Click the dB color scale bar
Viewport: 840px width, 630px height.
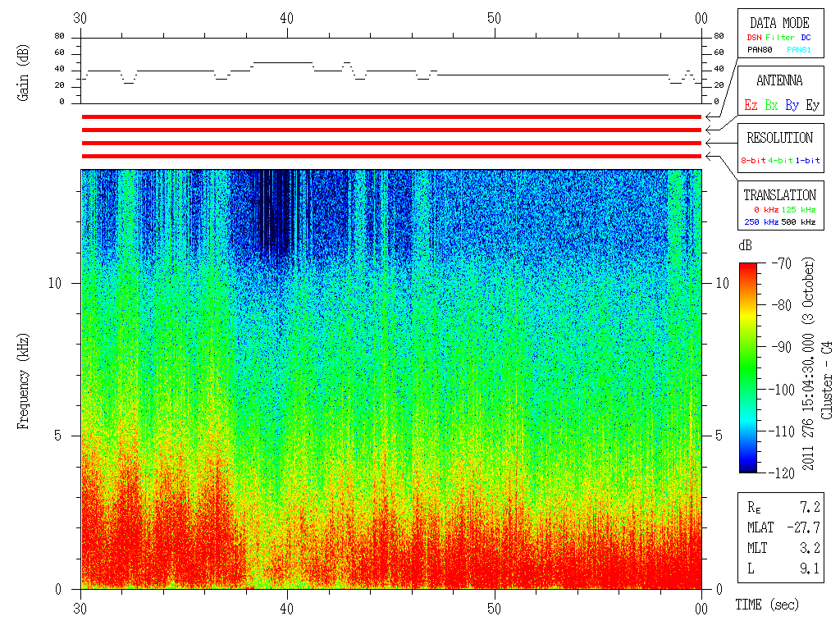pyautogui.click(x=748, y=367)
